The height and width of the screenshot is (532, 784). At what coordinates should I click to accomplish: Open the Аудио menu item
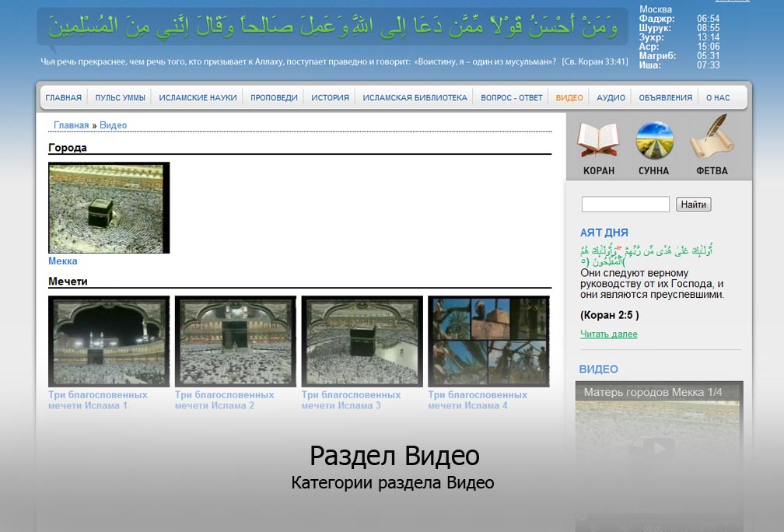(611, 97)
